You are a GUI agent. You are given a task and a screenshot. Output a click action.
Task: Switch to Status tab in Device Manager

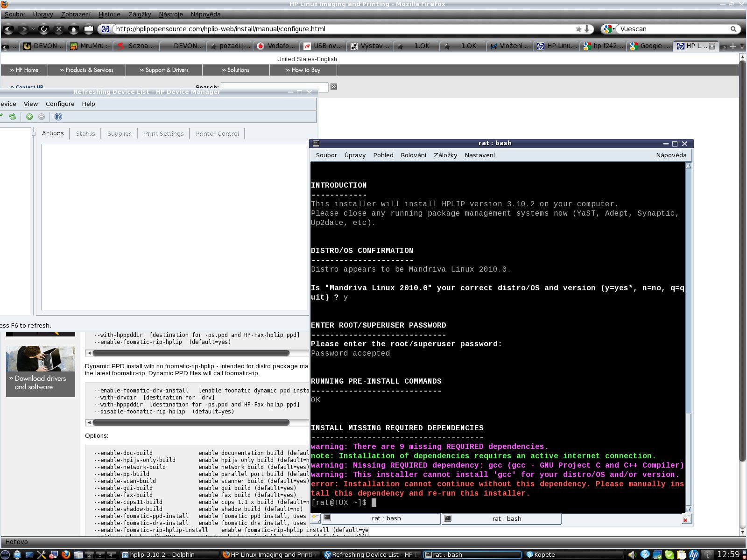(x=85, y=133)
